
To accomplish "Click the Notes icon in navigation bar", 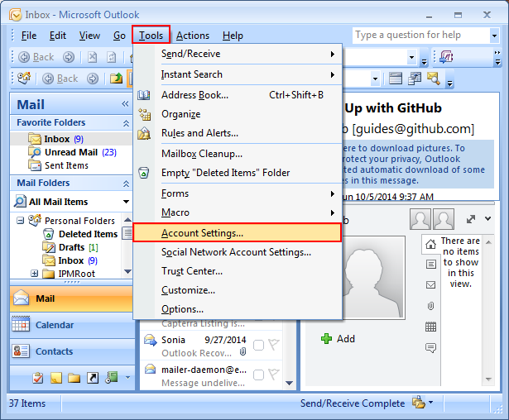I will pyautogui.click(x=56, y=378).
